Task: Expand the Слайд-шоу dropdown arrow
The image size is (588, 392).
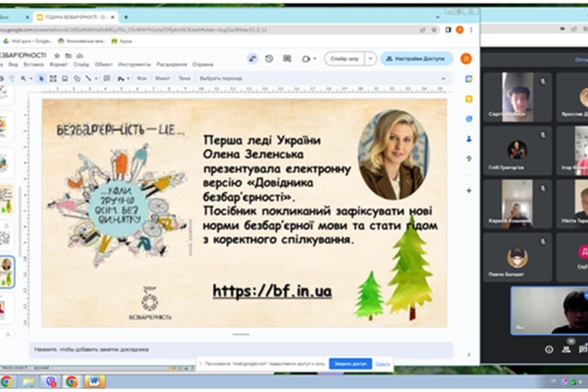Action: (x=370, y=59)
